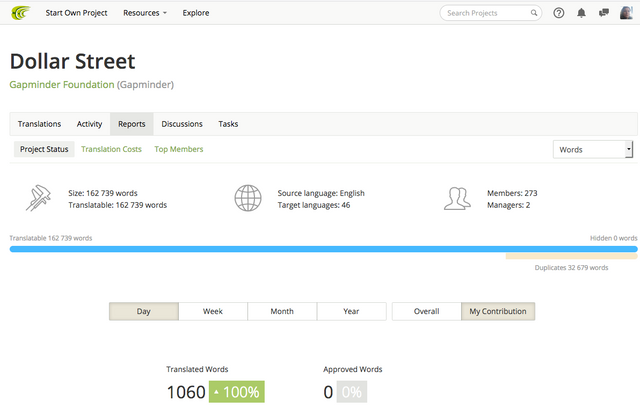
Task: Open the Words unit dropdown
Action: tap(593, 150)
